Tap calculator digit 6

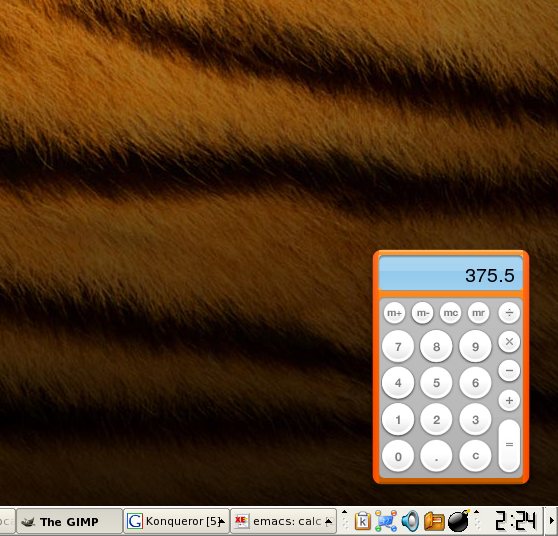(475, 383)
